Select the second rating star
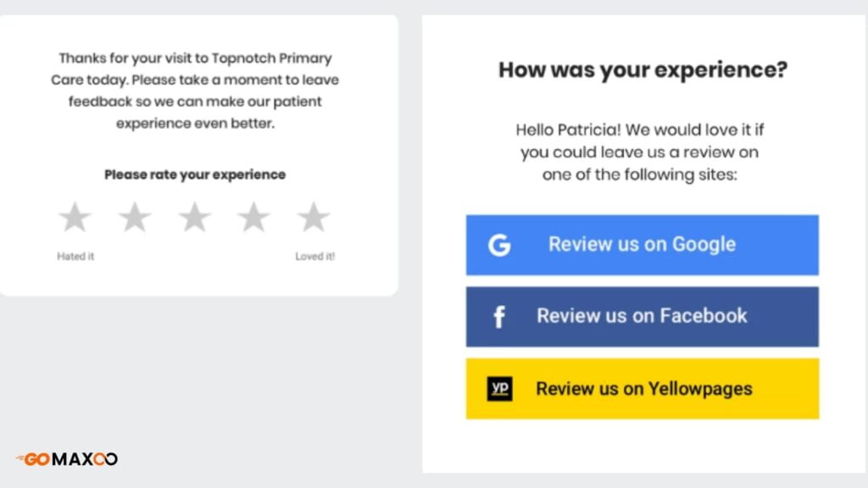 click(135, 217)
